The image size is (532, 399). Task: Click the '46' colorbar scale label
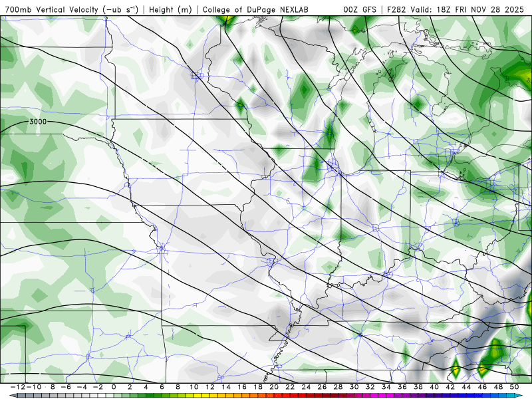(482, 387)
